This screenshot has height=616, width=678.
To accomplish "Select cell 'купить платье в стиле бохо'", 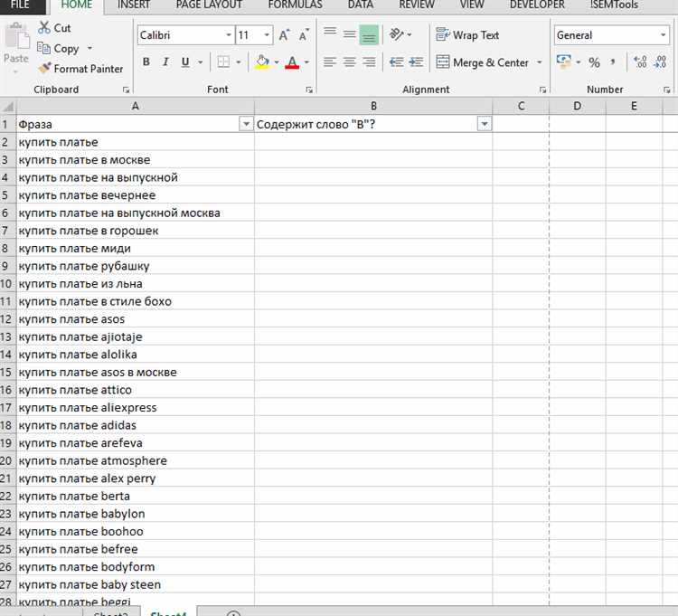I will [x=136, y=301].
